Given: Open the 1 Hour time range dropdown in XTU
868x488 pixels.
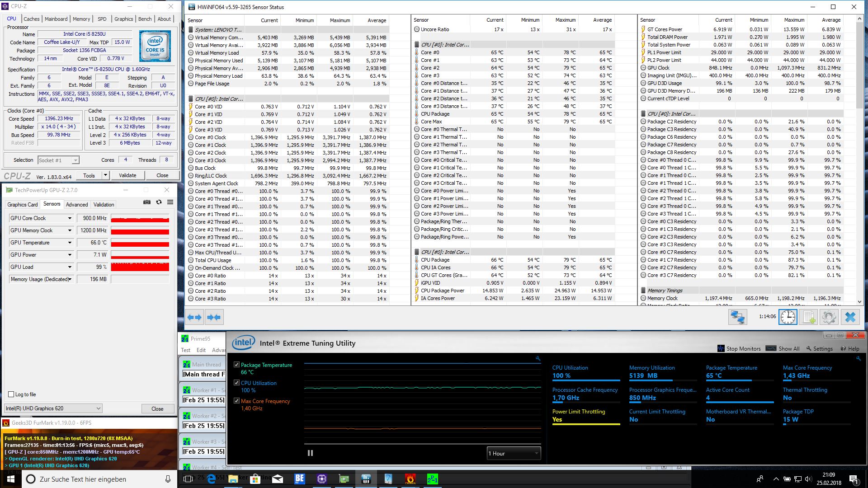Looking at the screenshot, I should click(514, 453).
